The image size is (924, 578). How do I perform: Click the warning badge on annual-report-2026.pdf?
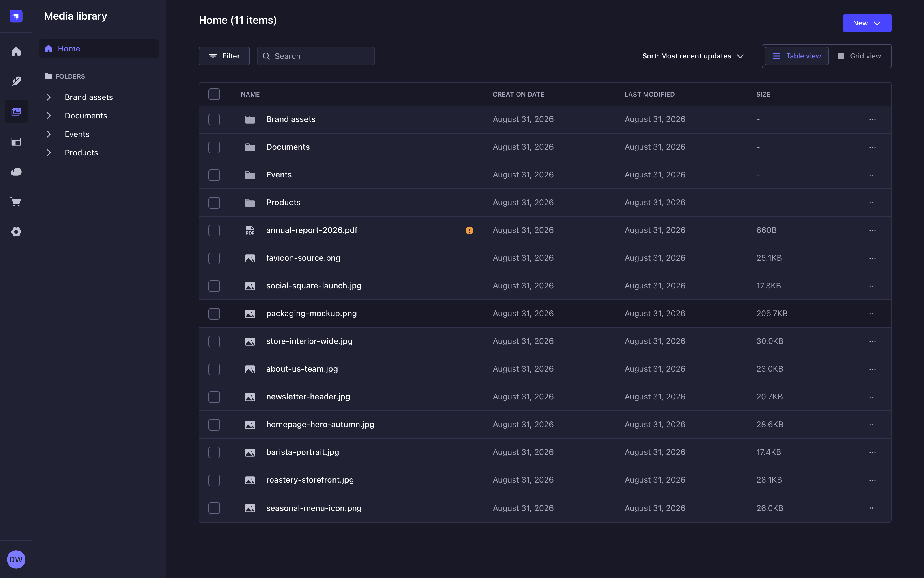coord(469,231)
